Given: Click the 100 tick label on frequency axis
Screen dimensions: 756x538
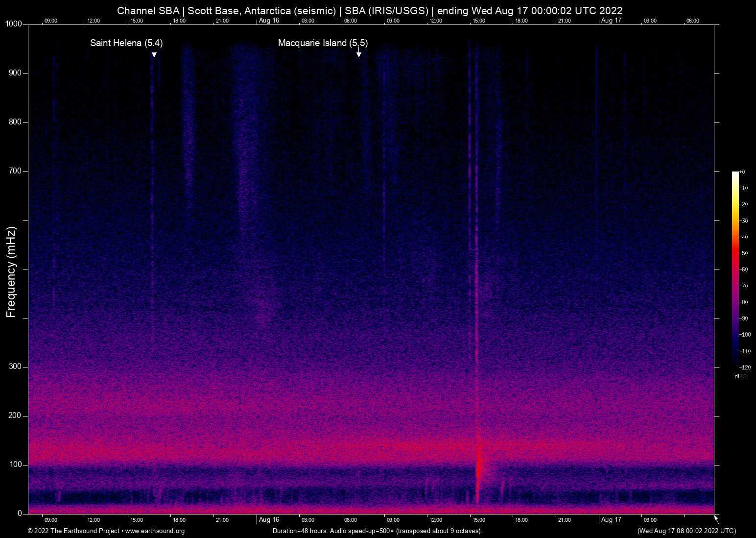Looking at the screenshot, I should (16, 465).
